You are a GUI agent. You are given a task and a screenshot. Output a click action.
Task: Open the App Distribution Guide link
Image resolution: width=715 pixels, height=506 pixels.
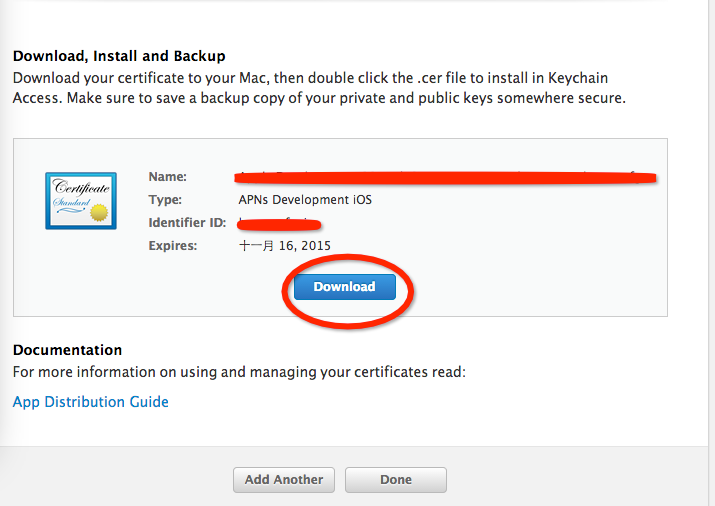91,402
